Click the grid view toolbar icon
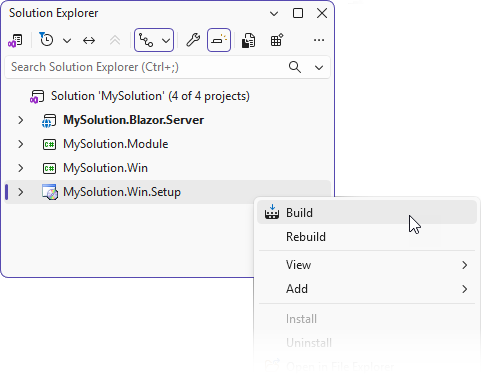The width and height of the screenshot is (481, 384). click(277, 40)
